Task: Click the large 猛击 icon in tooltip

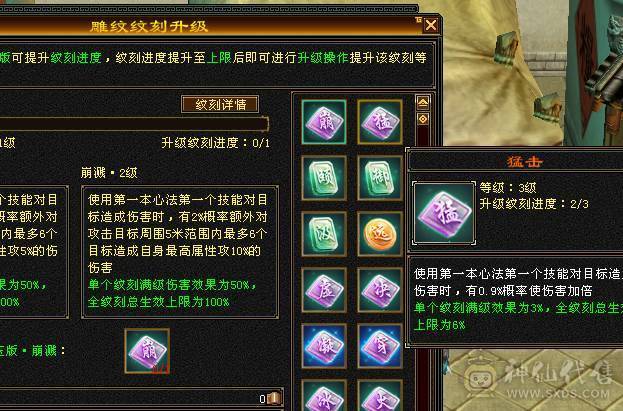Action: coord(444,213)
